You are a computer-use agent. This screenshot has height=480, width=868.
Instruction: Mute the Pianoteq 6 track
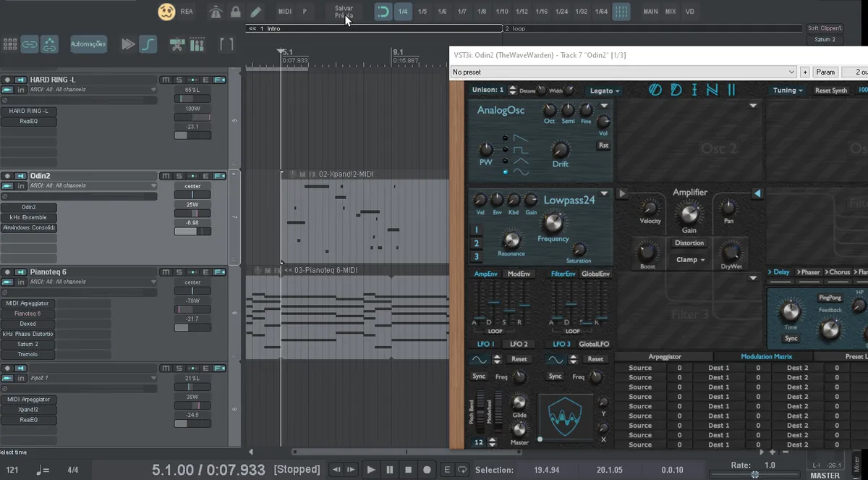click(166, 272)
